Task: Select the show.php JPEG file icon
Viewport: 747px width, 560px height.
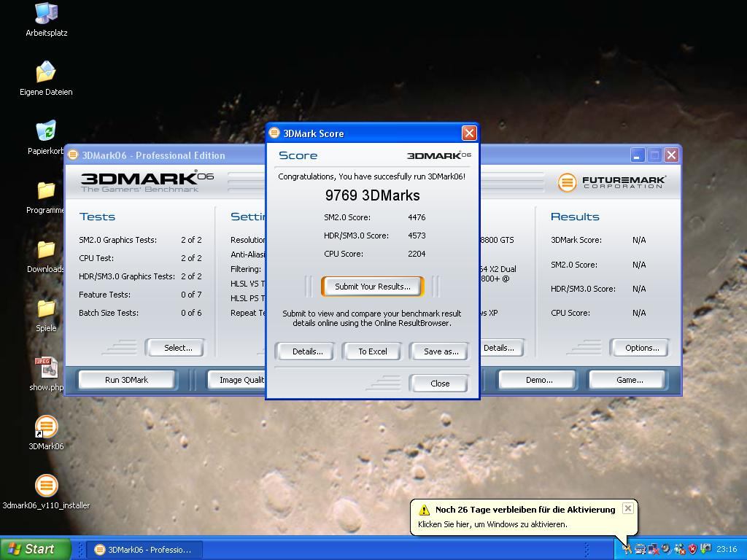Action: tap(46, 374)
